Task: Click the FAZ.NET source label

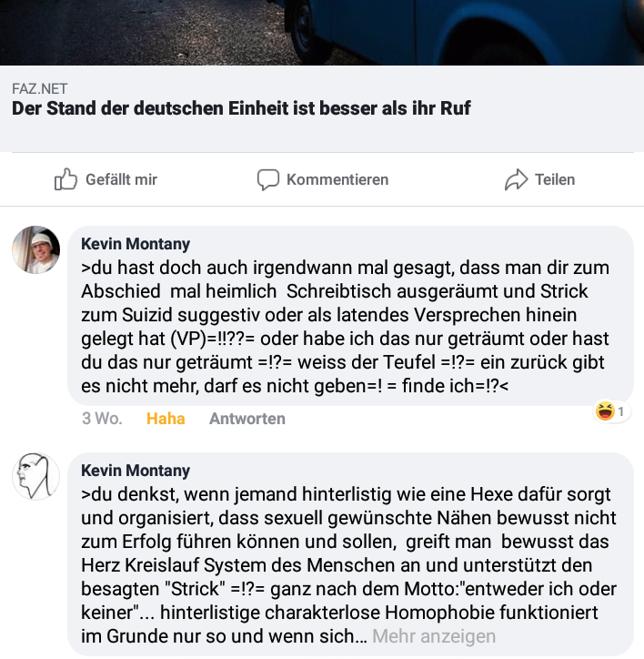Action: click(x=39, y=88)
